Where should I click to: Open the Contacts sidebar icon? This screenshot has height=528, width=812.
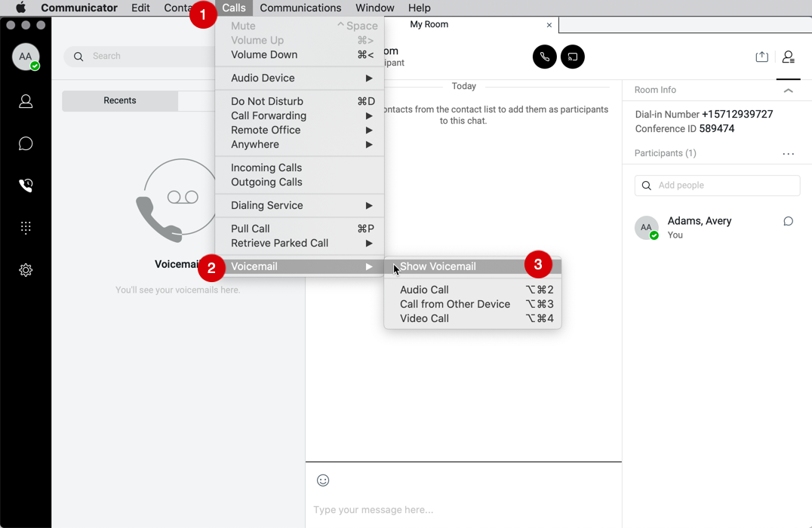point(26,102)
